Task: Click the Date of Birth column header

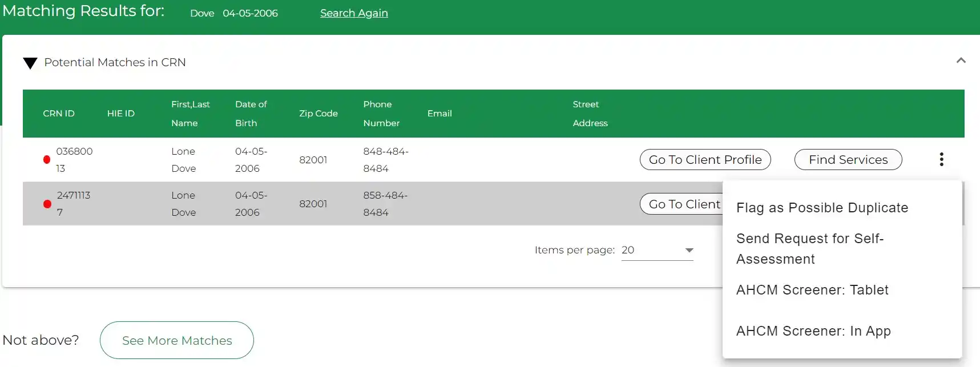Action: 251,114
